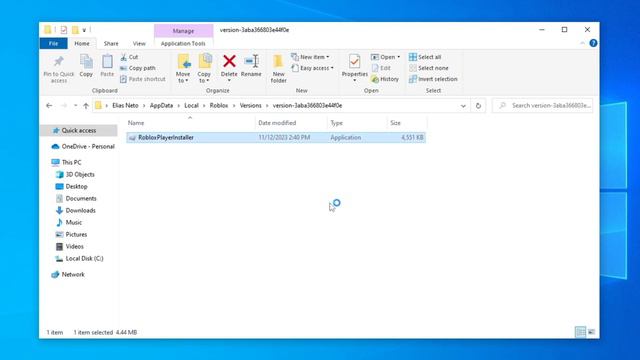
Task: Click Local in the address path
Action: 191,106
